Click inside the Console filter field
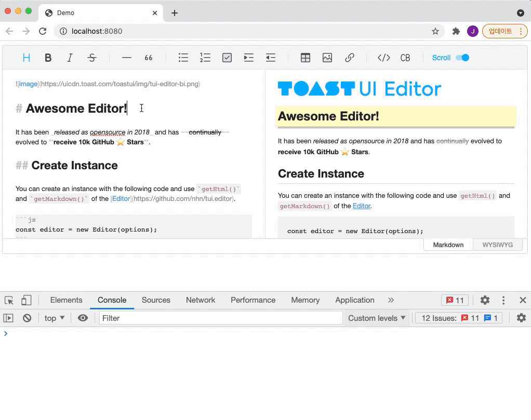531x420 pixels. click(x=218, y=318)
